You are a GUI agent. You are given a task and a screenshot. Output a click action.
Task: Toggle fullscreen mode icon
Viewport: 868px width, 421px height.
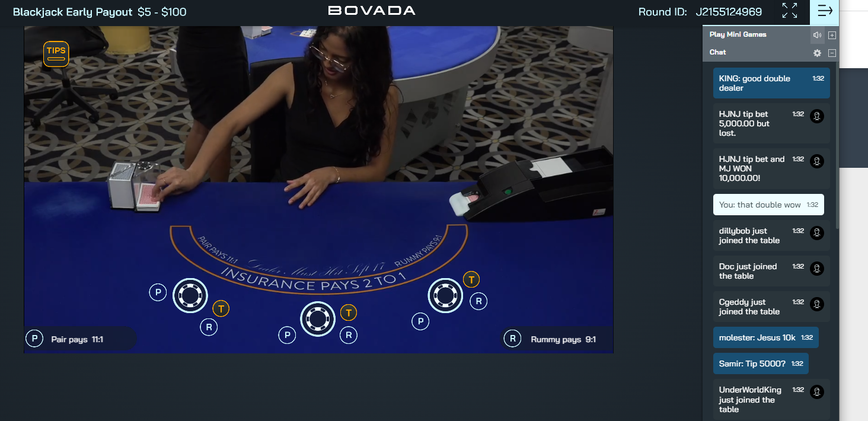[x=790, y=11]
